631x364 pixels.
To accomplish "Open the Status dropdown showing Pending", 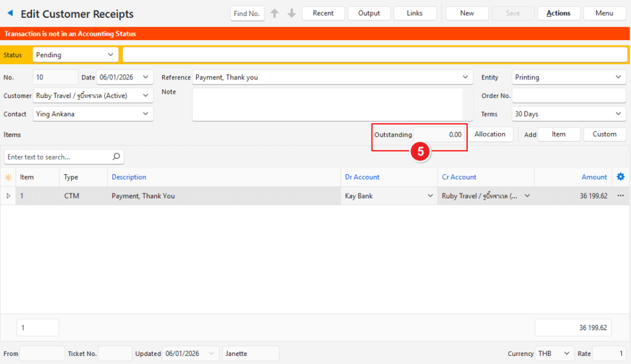I will 75,55.
